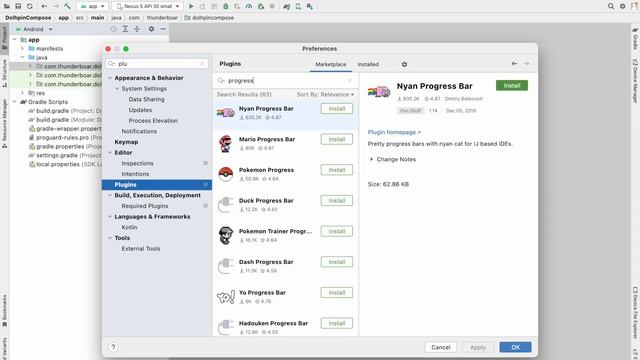Select Notifications in settings tree
The image size is (640, 360).
[x=139, y=131]
